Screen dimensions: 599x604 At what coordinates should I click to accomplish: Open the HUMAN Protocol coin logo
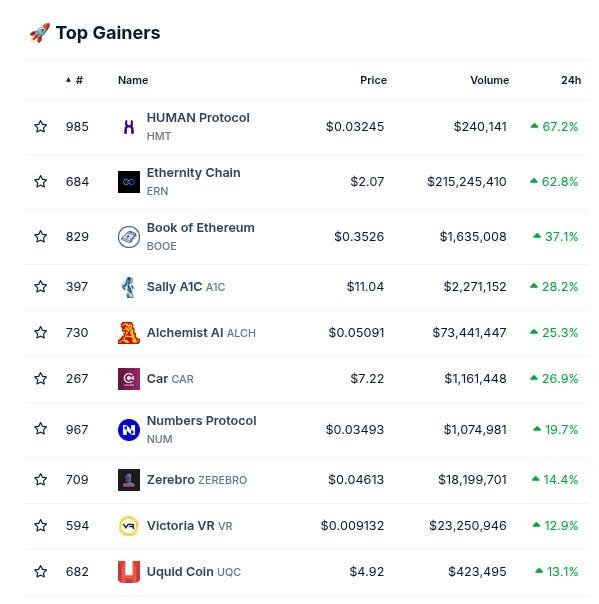(129, 127)
